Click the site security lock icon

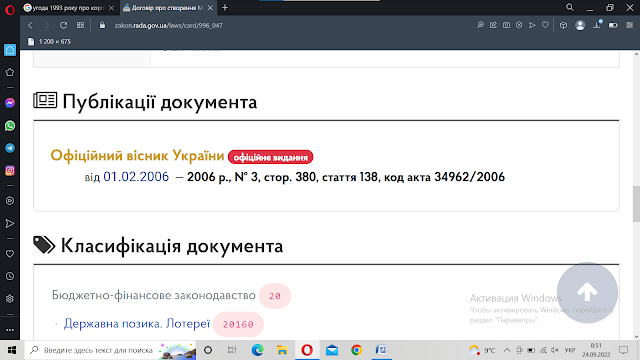pos(102,25)
